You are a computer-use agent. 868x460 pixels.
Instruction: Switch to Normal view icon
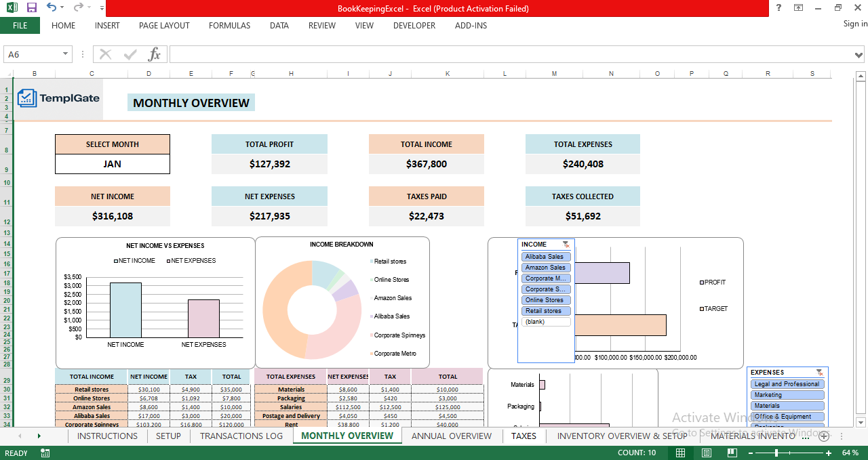point(680,453)
